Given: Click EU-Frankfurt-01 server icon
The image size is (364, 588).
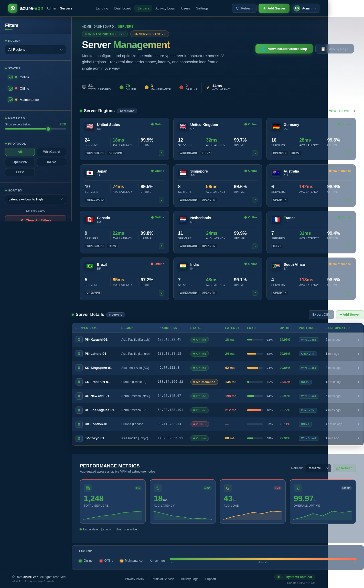Looking at the screenshot, I should pyautogui.click(x=79, y=382).
